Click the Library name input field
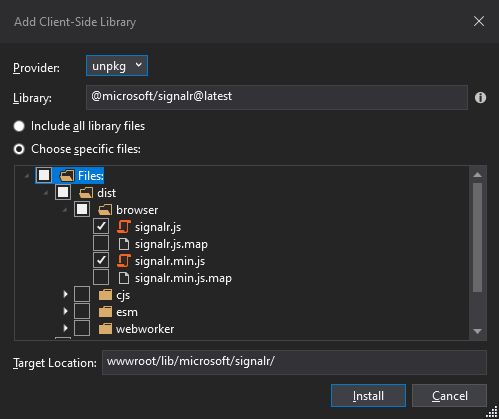 pos(277,97)
